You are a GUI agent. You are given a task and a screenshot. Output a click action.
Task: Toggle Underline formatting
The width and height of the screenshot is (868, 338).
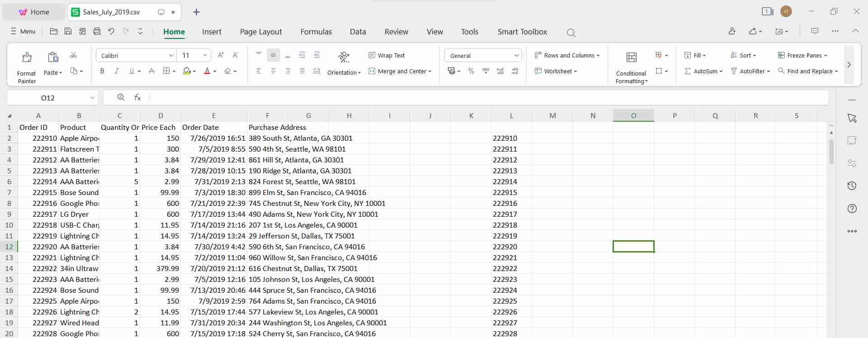tap(132, 71)
